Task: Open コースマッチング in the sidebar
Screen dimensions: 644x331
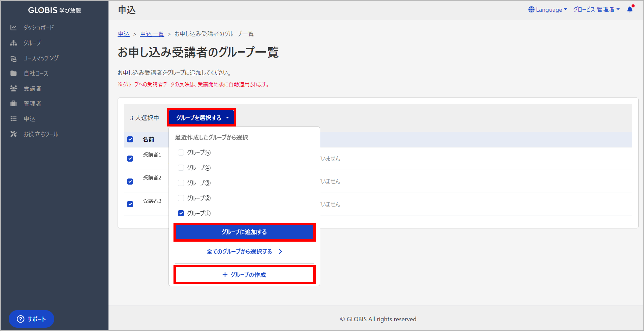Action: pos(41,58)
